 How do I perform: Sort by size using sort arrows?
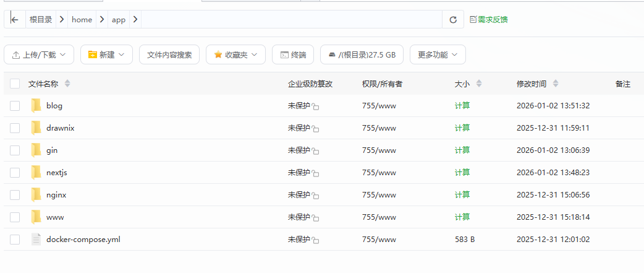click(x=479, y=84)
